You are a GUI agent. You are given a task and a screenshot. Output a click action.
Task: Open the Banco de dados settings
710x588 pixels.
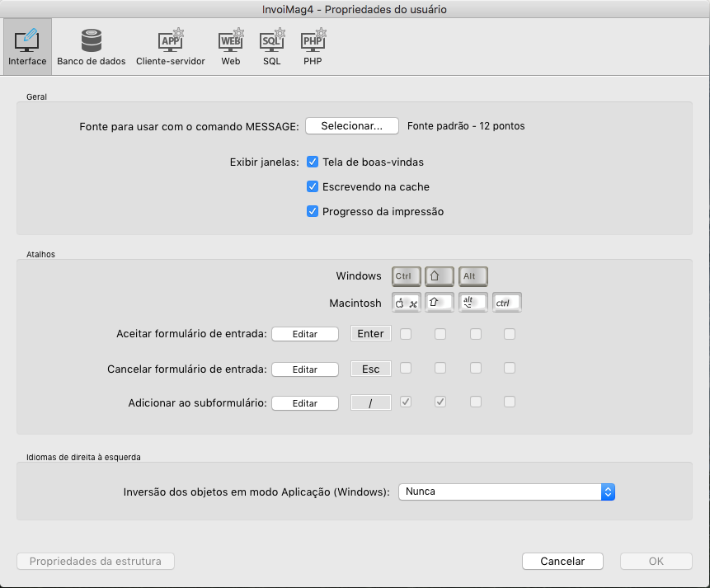click(x=91, y=47)
